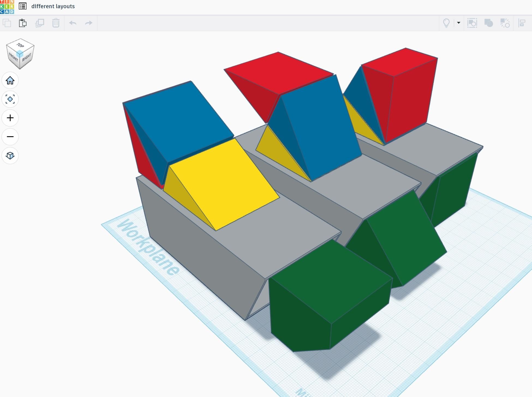532x397 pixels.
Task: Expand the visibility dropdown arrow
Action: point(459,23)
